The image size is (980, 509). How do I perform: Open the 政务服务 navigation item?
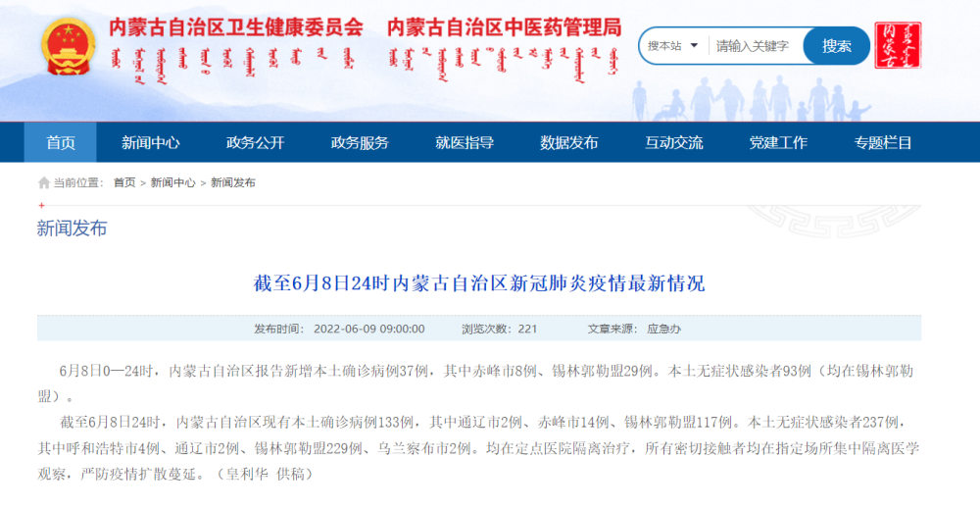[360, 142]
